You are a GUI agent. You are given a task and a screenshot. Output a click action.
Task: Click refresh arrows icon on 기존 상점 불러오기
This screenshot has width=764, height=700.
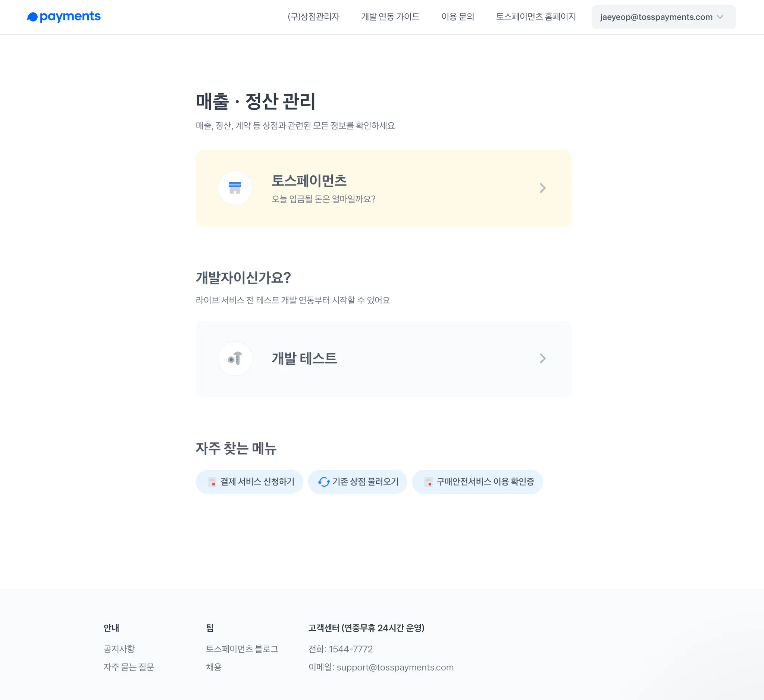(324, 482)
